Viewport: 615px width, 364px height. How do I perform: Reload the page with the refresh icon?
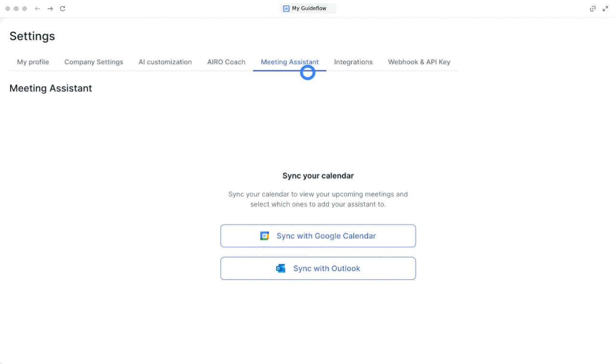[63, 9]
